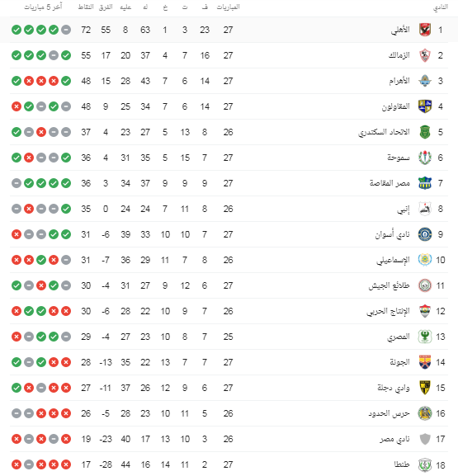This screenshot has height=476, width=458.
Task: Click the المقاولون team logo
Action: 425,106
